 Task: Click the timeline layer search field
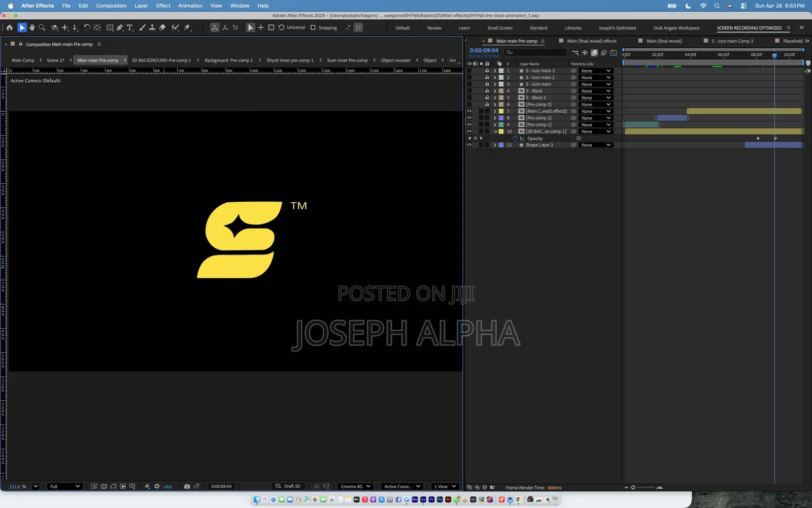[x=536, y=52]
